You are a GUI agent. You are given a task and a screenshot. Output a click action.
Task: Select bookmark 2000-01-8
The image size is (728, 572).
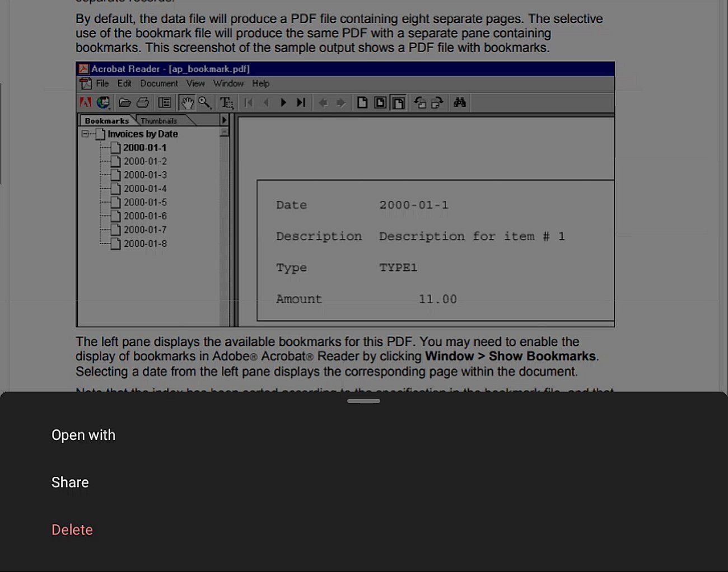coord(145,243)
